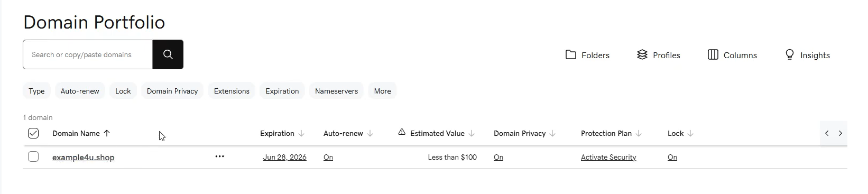868x194 pixels.
Task: Click the Jun 28, 2026 expiration link
Action: pos(285,157)
